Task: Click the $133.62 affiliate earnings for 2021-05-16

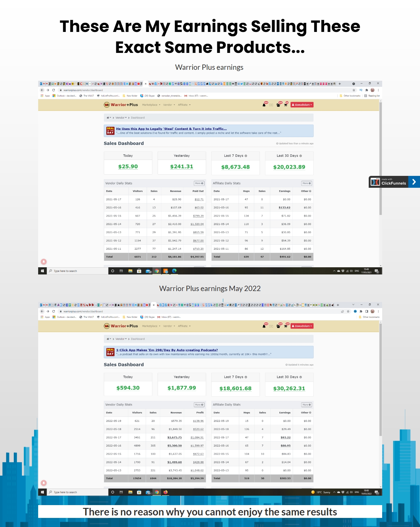Action: (x=284, y=207)
